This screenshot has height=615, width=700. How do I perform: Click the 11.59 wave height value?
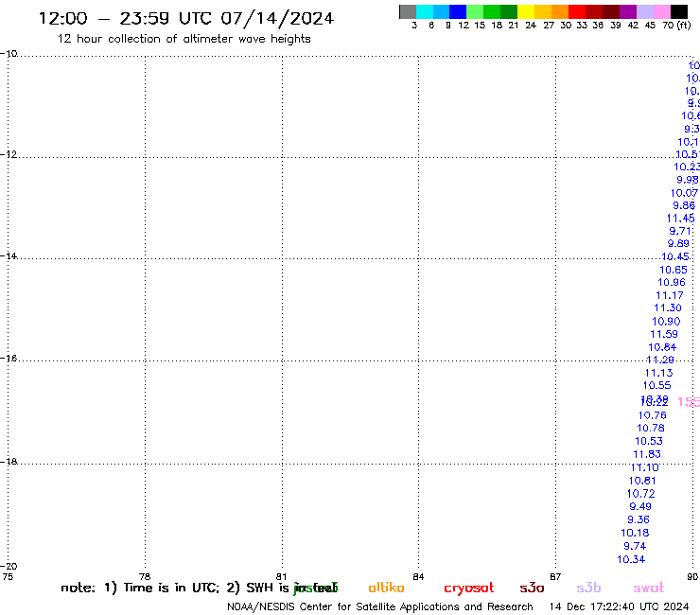(664, 334)
